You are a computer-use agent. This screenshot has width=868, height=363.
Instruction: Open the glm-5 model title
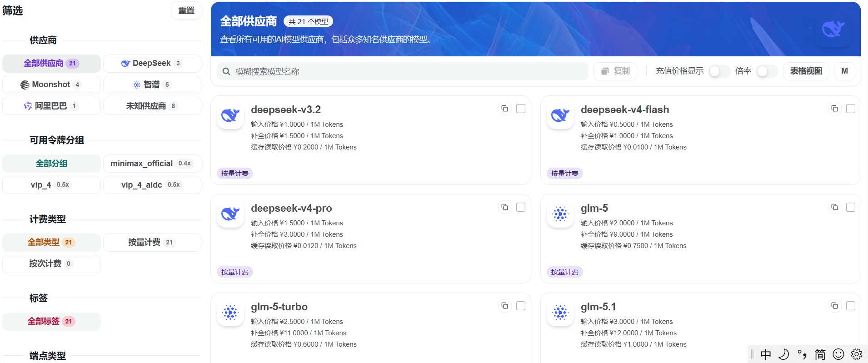[x=594, y=208]
